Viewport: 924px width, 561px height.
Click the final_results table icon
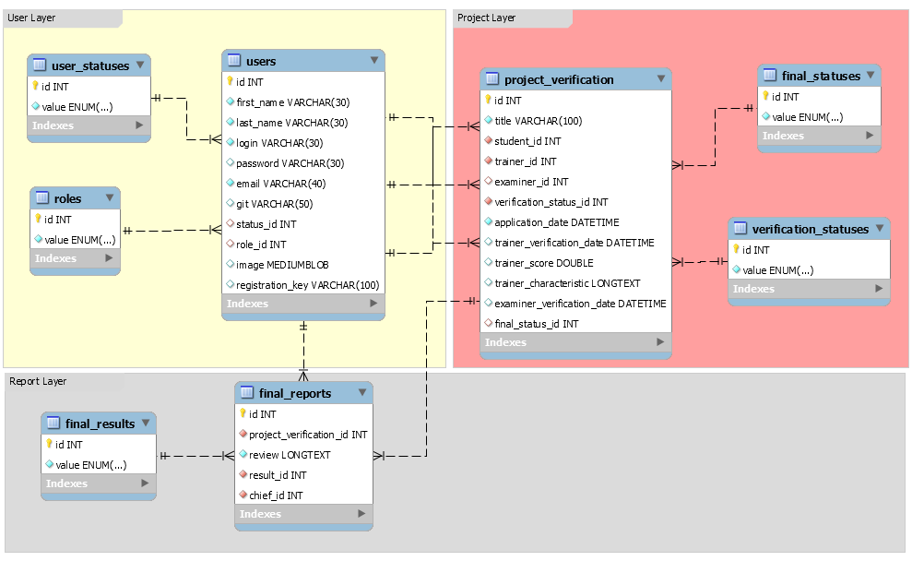tap(53, 423)
